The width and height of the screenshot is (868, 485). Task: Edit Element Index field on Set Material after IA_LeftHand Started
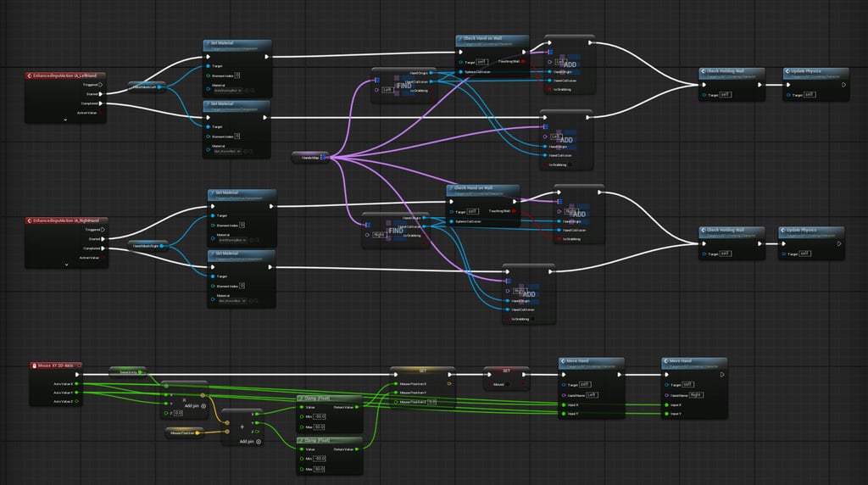pos(237,75)
